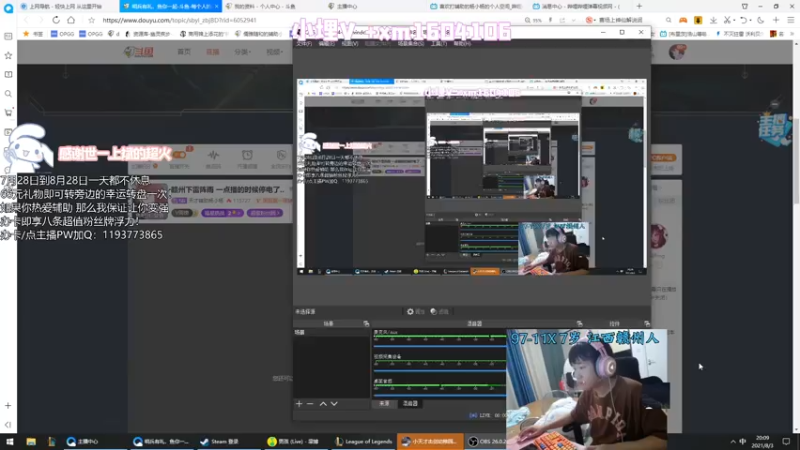Click 直播 on douyu navigation
The image size is (800, 450).
pos(213,52)
